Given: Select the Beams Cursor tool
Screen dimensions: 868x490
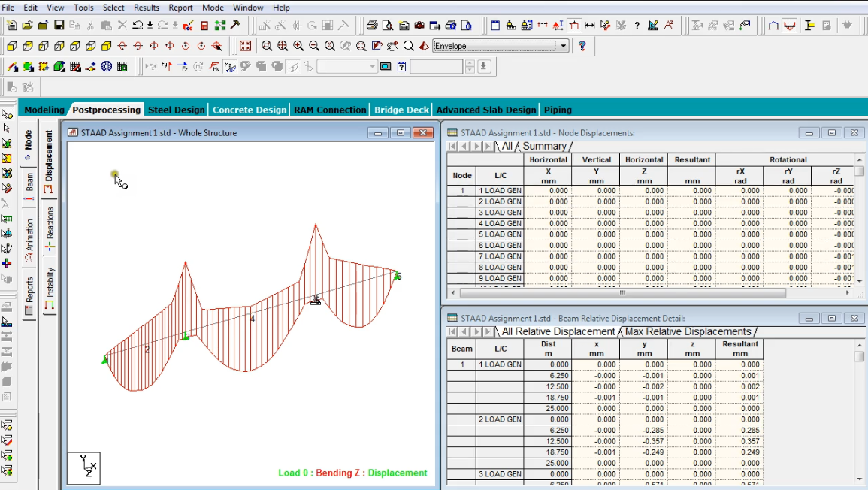Looking at the screenshot, I should coord(9,158).
